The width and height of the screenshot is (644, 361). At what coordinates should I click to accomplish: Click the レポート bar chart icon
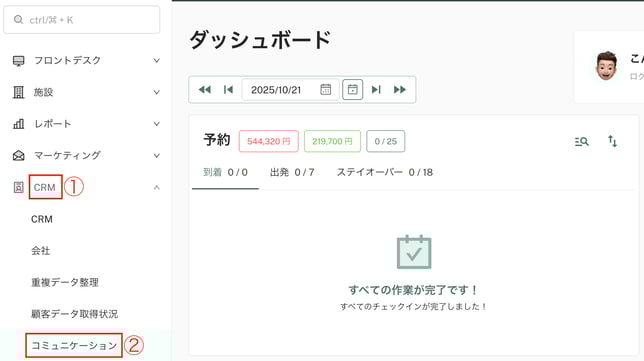[x=18, y=124]
